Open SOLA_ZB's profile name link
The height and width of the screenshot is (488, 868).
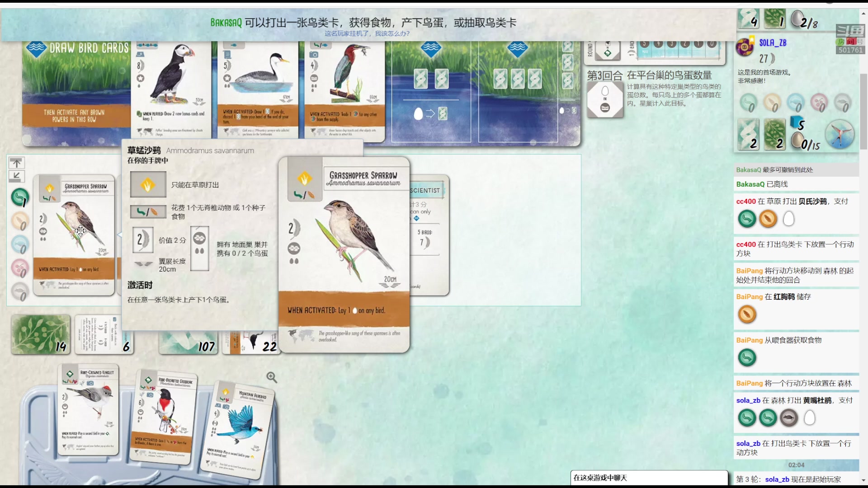(773, 43)
